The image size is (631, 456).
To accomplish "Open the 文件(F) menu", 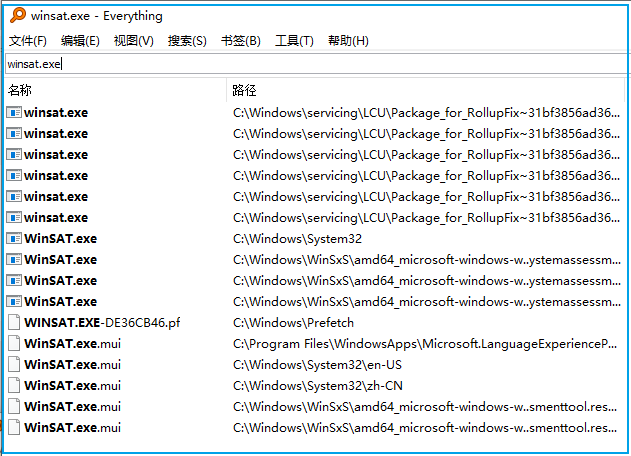I will [28, 41].
